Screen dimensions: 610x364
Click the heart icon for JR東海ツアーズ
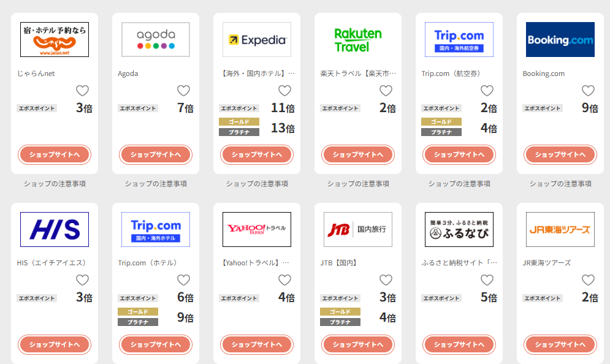coord(588,280)
